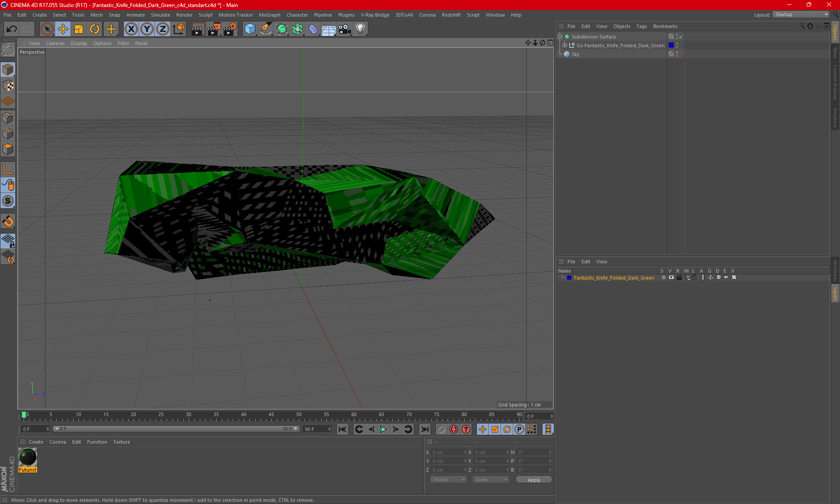Screen dimensions: 840x504
Task: Open viewport Display menu
Action: click(x=79, y=43)
